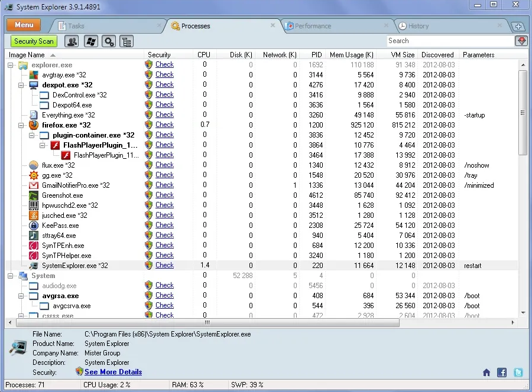Click the avgtray.exe process icon
The height and width of the screenshot is (392, 532).
click(x=34, y=74)
